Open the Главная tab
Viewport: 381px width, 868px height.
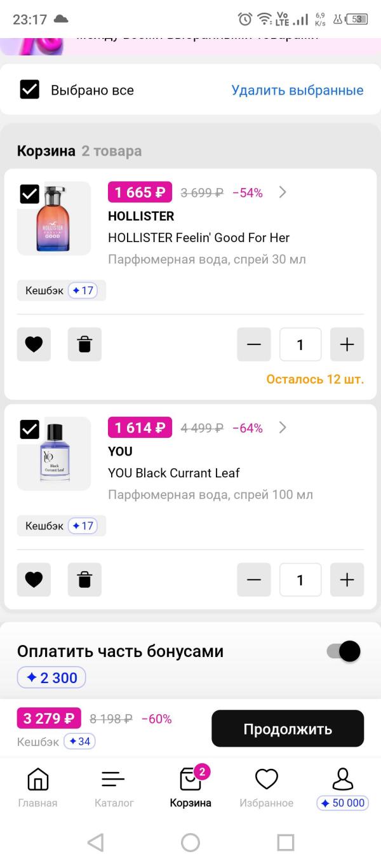pos(37,788)
